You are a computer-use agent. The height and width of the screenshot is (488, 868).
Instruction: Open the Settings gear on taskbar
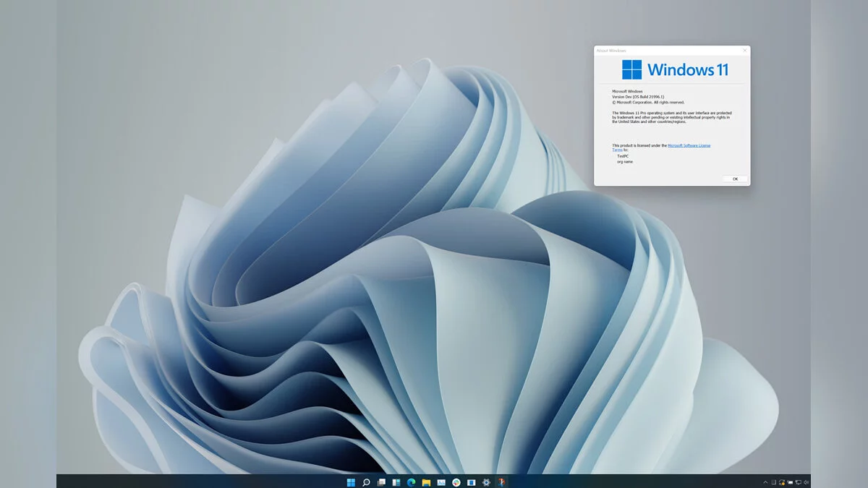(x=487, y=482)
